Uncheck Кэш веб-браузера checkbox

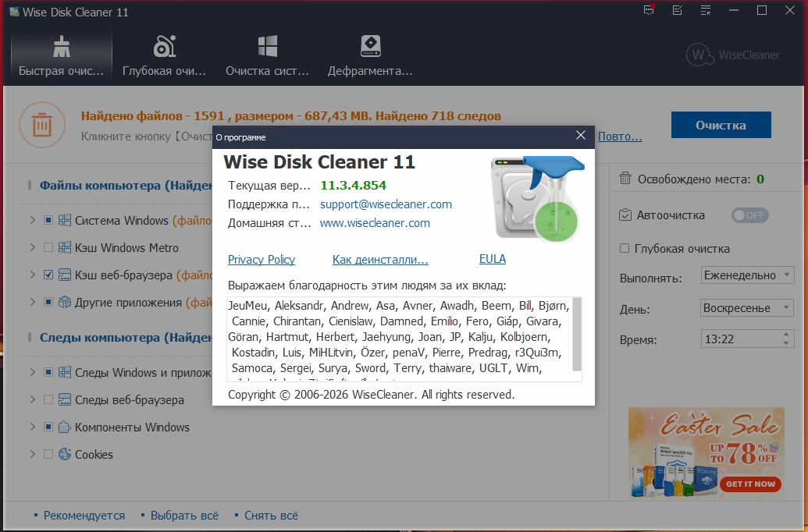coord(48,275)
